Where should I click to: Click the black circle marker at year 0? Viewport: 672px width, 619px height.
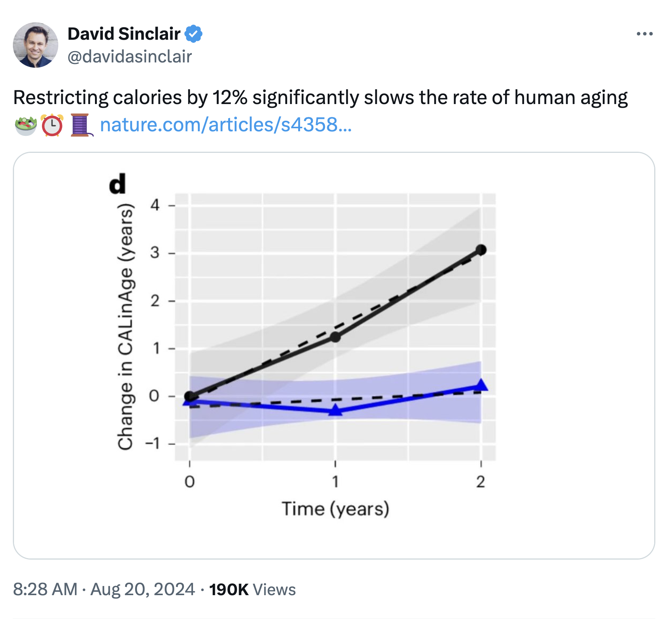190,396
